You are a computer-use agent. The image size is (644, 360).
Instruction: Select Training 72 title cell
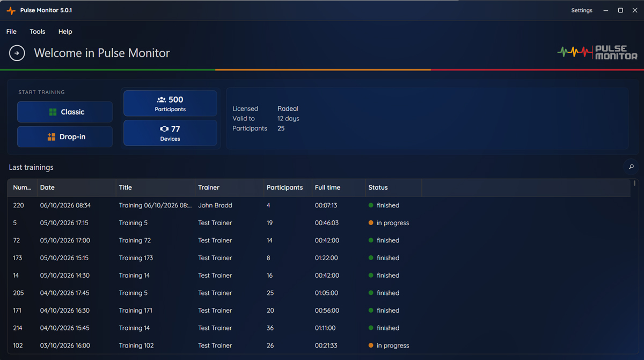point(135,240)
